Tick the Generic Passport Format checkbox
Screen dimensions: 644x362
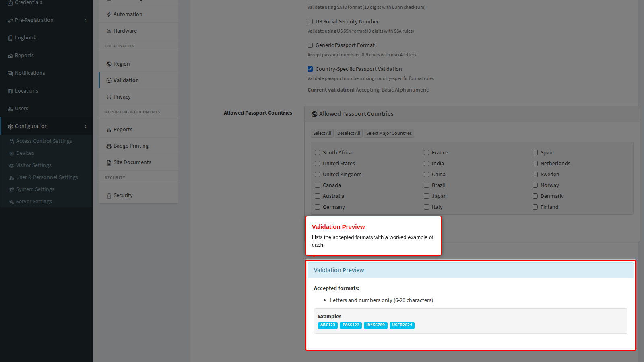pos(310,45)
